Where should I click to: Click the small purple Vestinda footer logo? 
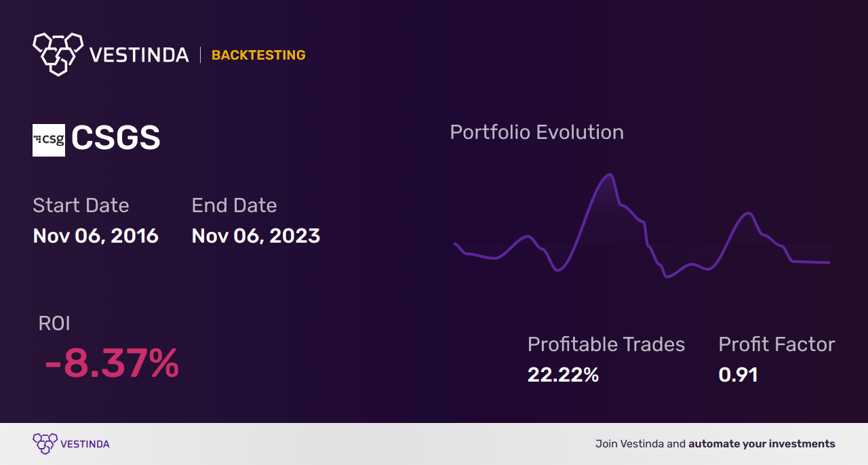pyautogui.click(x=45, y=443)
